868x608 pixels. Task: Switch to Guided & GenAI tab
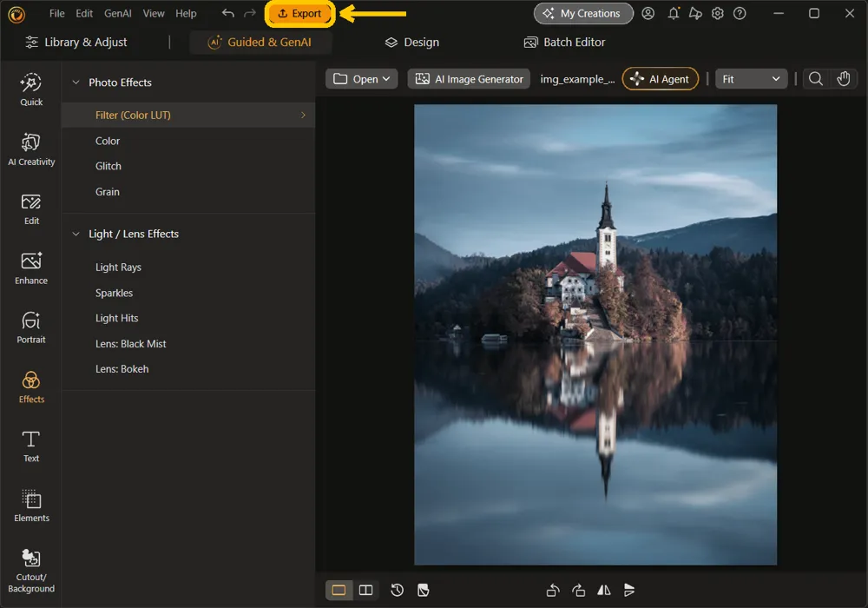[260, 42]
